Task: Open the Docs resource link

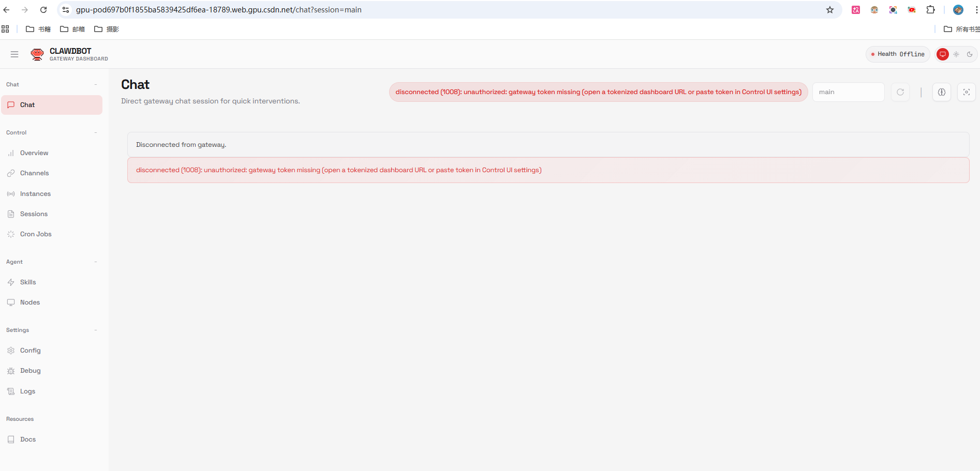Action: [28, 439]
